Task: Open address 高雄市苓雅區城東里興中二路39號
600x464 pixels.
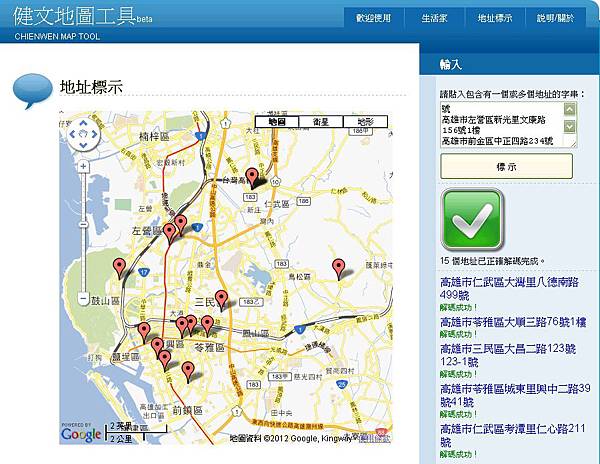Action: click(515, 395)
